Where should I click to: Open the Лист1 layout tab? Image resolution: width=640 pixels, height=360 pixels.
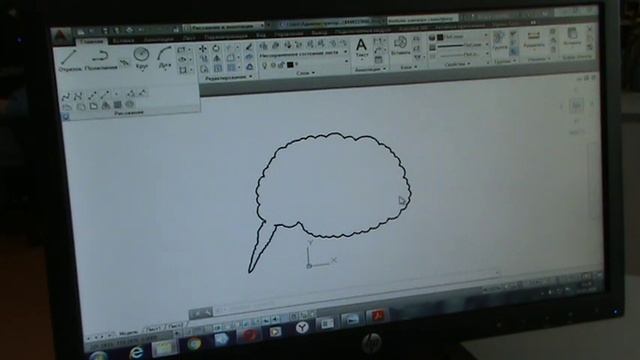tap(153, 330)
